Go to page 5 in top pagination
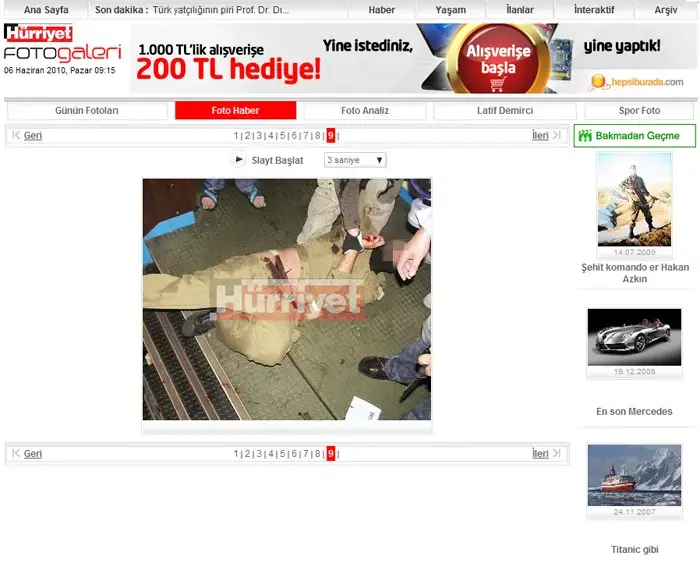This screenshot has width=700, height=563. click(282, 136)
